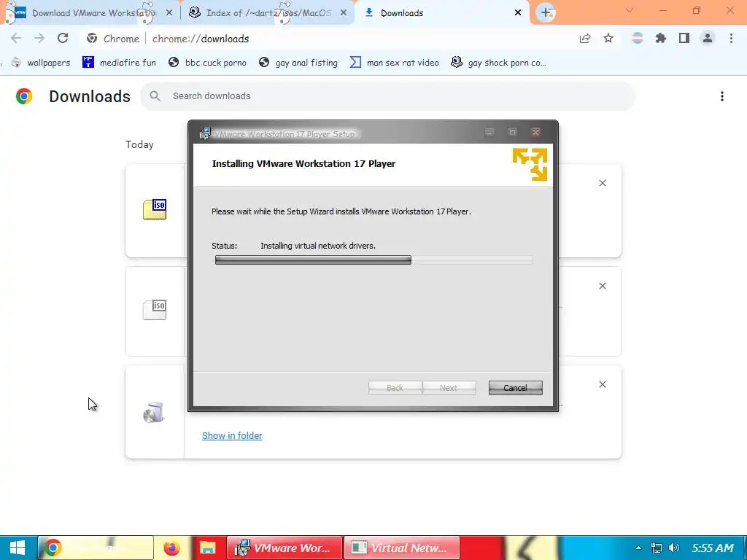Click the Show in folder link
The height and width of the screenshot is (560, 747).
click(x=232, y=436)
